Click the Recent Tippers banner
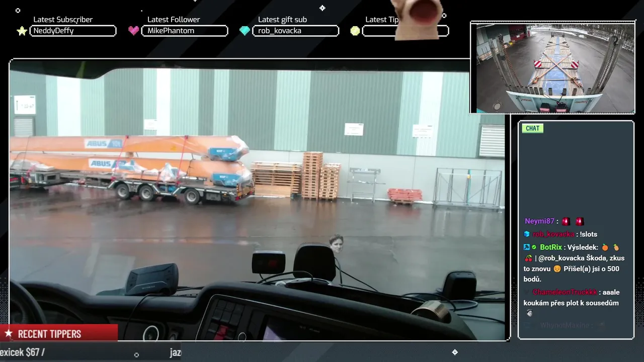Viewport: 644px width, 362px height. 59,333
